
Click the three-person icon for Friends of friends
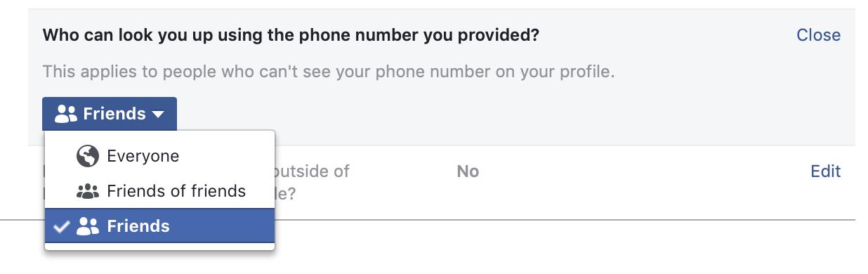point(88,192)
